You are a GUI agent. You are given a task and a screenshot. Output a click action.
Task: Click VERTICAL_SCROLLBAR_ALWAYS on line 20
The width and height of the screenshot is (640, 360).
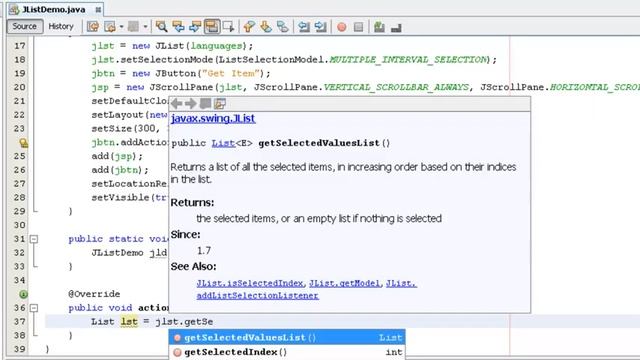[x=396, y=87]
